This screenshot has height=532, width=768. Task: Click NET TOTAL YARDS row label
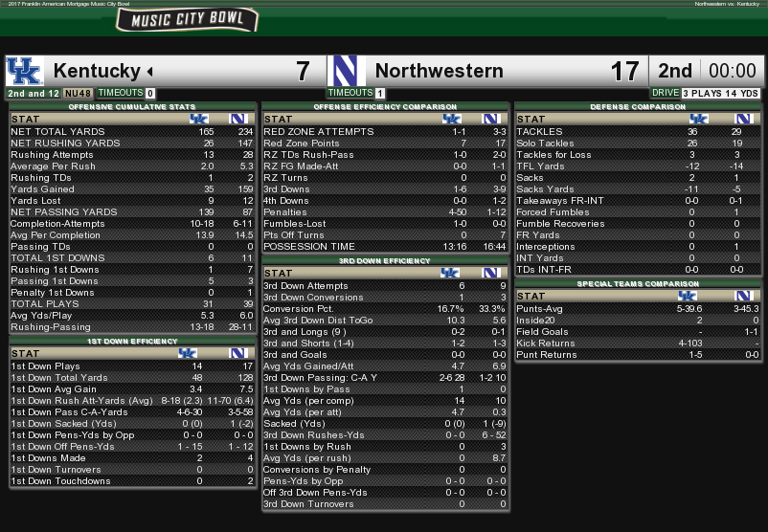(57, 132)
